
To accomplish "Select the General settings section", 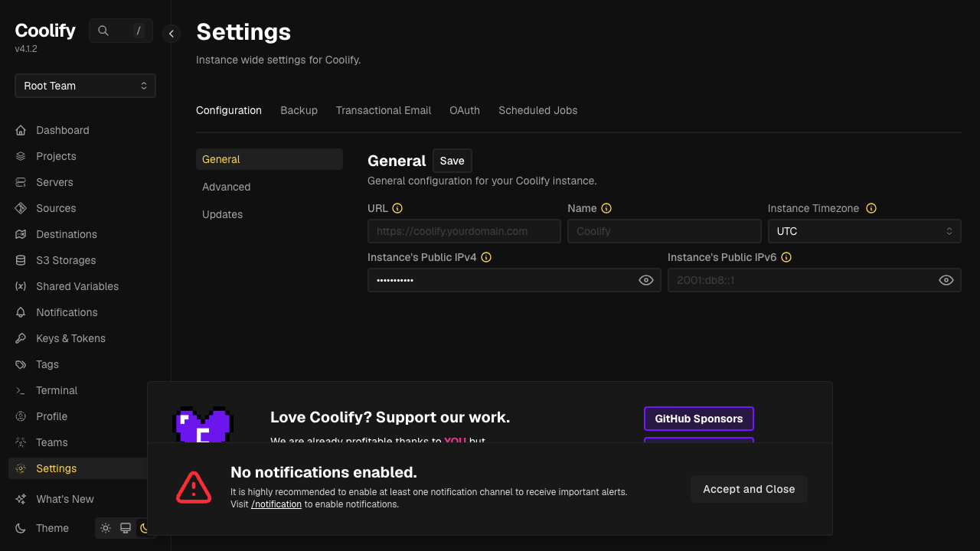I will pos(269,159).
